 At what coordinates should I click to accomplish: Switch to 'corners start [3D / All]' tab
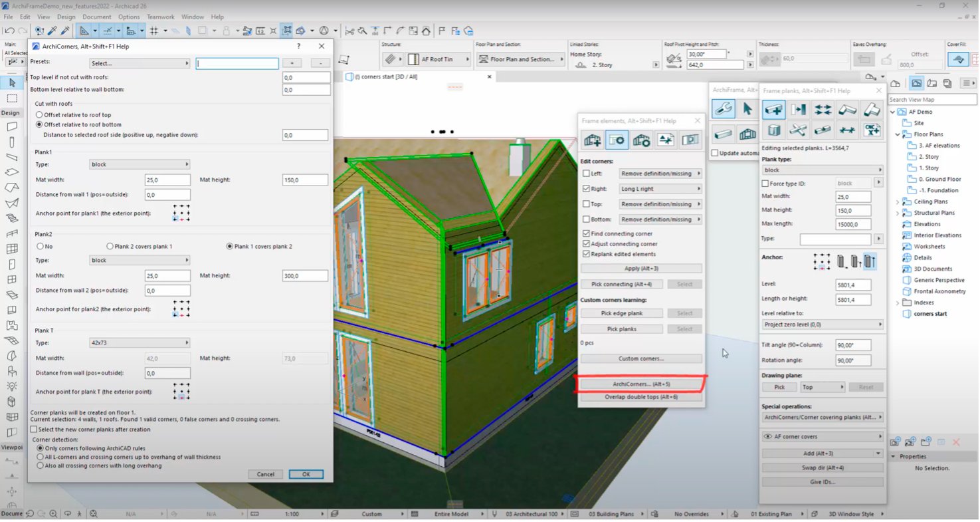point(419,77)
